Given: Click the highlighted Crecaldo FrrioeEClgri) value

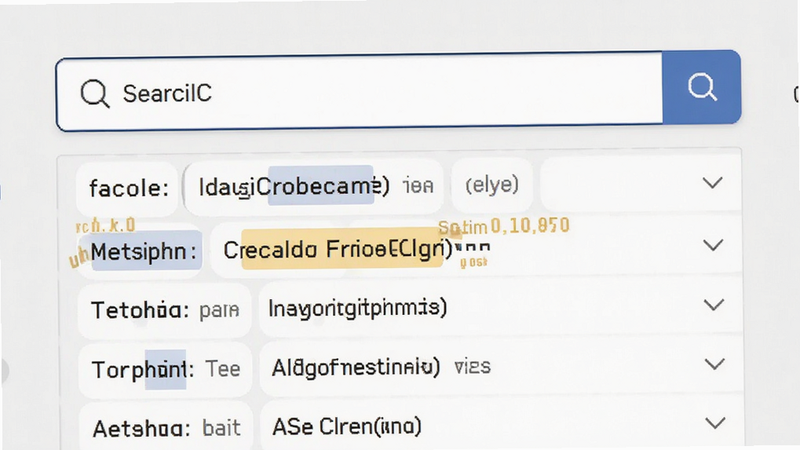Looking at the screenshot, I should 338,249.
